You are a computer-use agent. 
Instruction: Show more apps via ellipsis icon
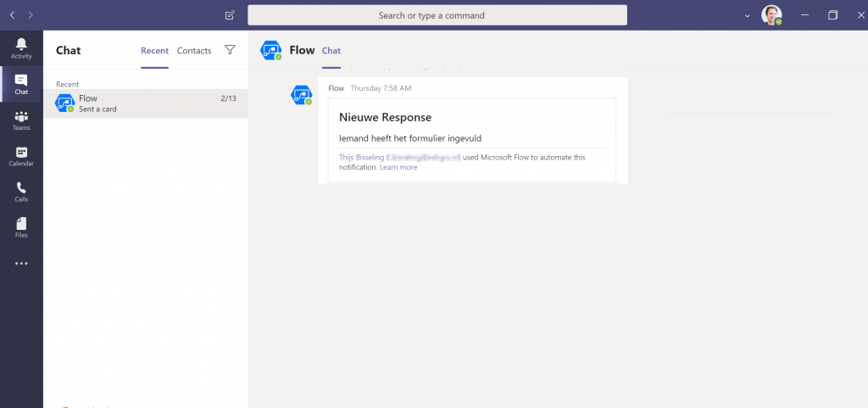[x=21, y=264]
